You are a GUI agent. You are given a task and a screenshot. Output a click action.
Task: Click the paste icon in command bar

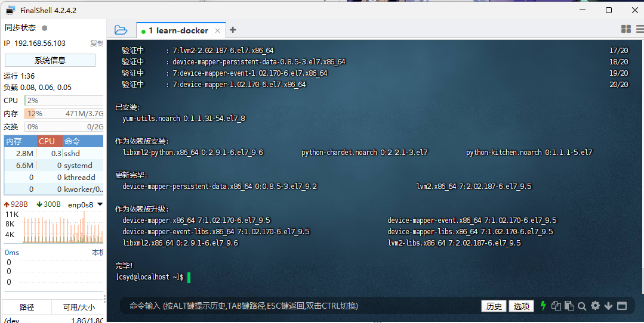(x=569, y=306)
